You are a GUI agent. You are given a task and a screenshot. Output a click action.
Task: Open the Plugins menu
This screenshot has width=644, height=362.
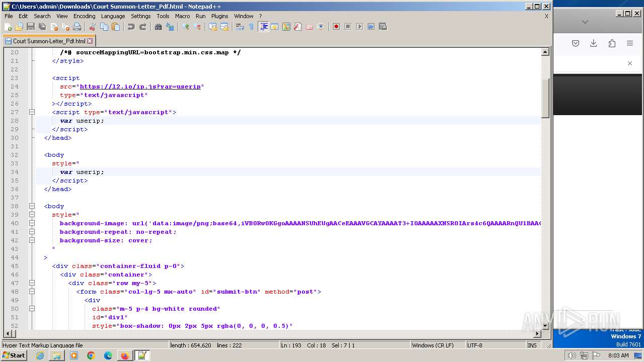tap(219, 16)
